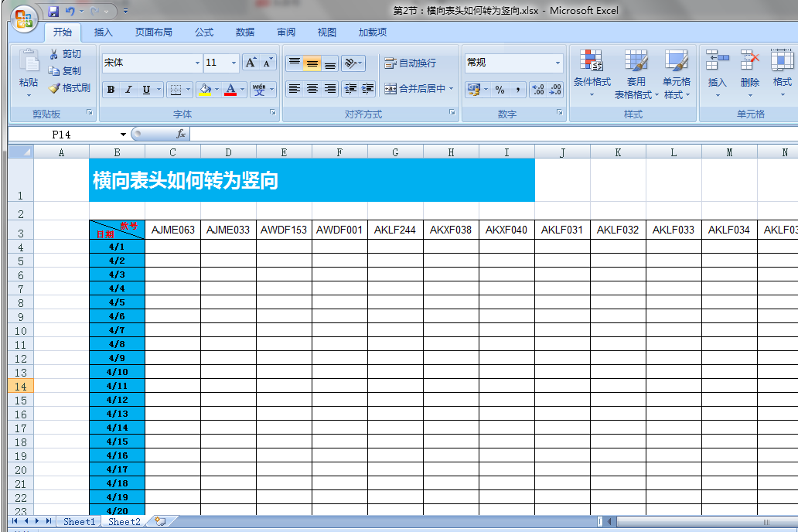Open the font size dropdown
The height and width of the screenshot is (532, 798).
click(x=234, y=63)
